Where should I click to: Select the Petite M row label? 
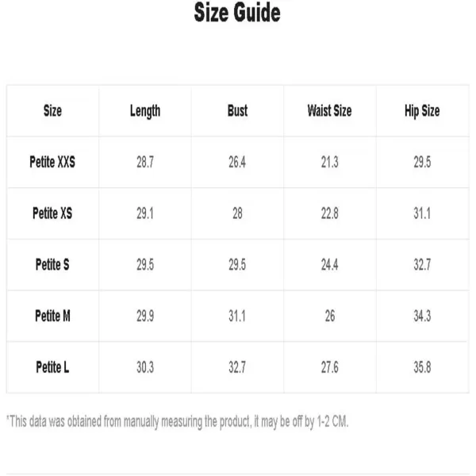point(52,316)
